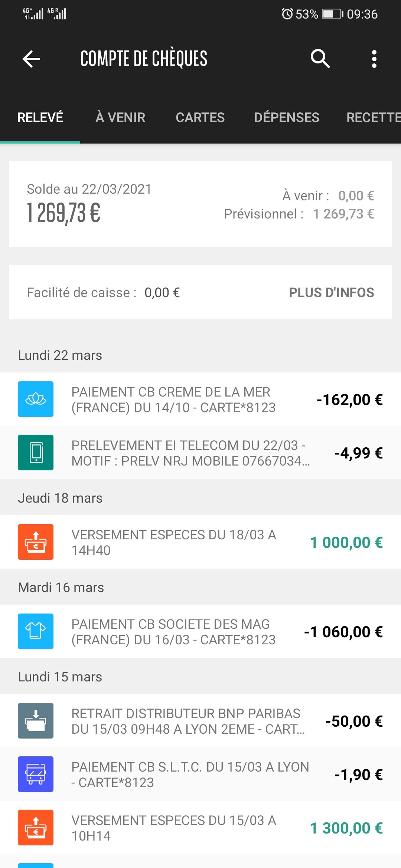Tap the bus icon for S.L.T.C. payment
401x868 pixels.
click(x=36, y=774)
